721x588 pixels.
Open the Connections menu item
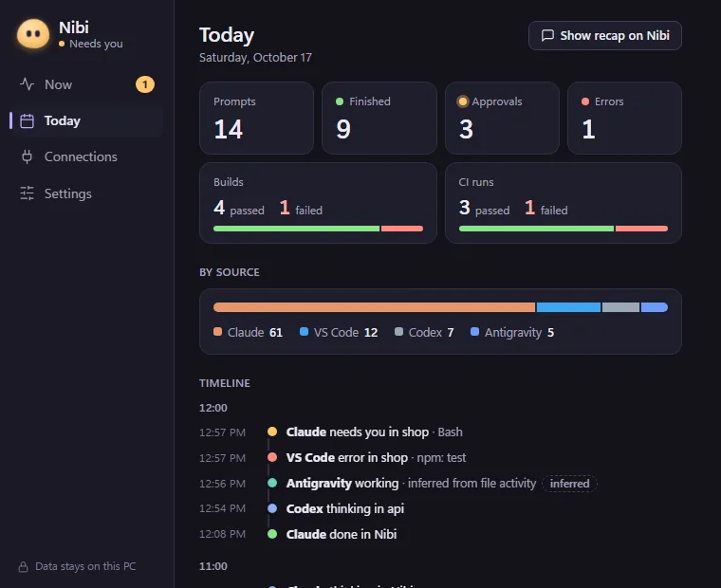(x=86, y=156)
